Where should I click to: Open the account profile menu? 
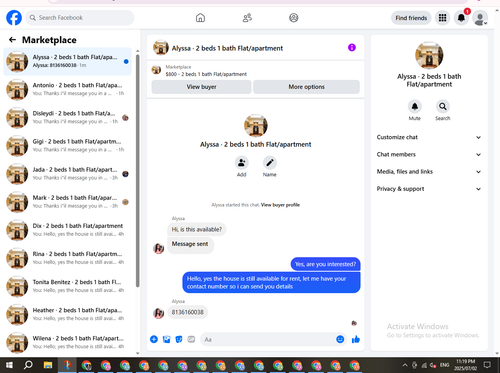[x=480, y=18]
